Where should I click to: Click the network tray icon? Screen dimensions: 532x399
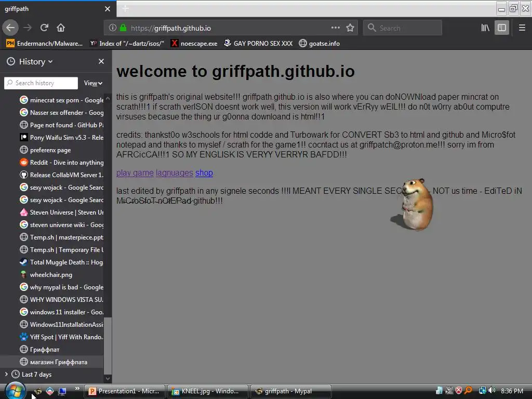(482, 391)
